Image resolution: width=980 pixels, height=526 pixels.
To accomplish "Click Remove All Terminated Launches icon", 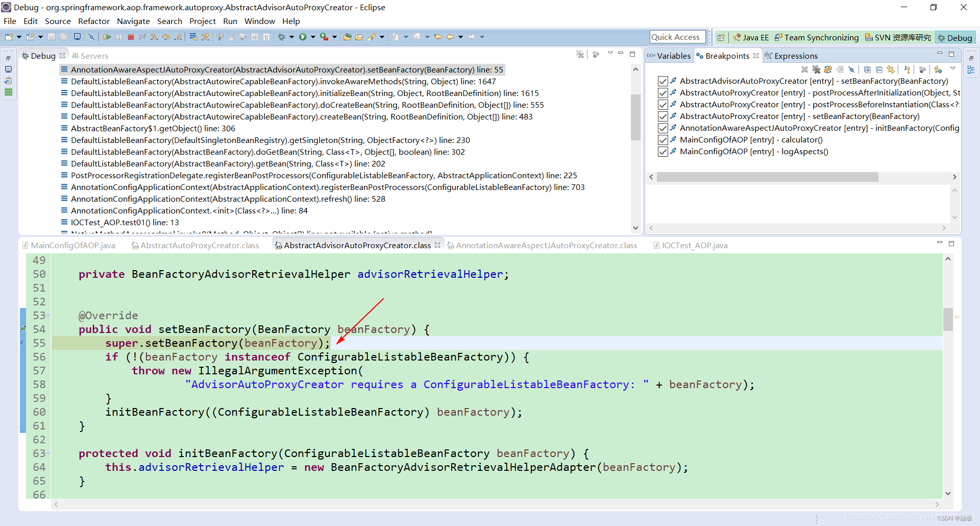I will coord(580,54).
